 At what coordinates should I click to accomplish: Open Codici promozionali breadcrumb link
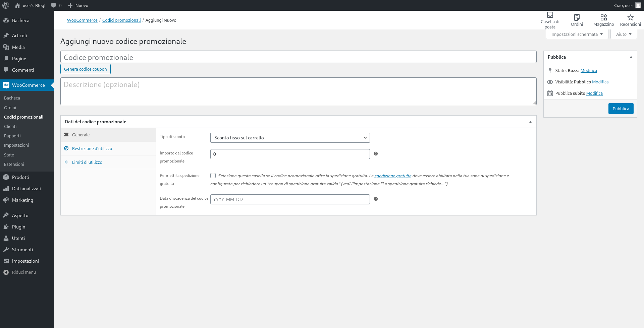click(x=121, y=20)
